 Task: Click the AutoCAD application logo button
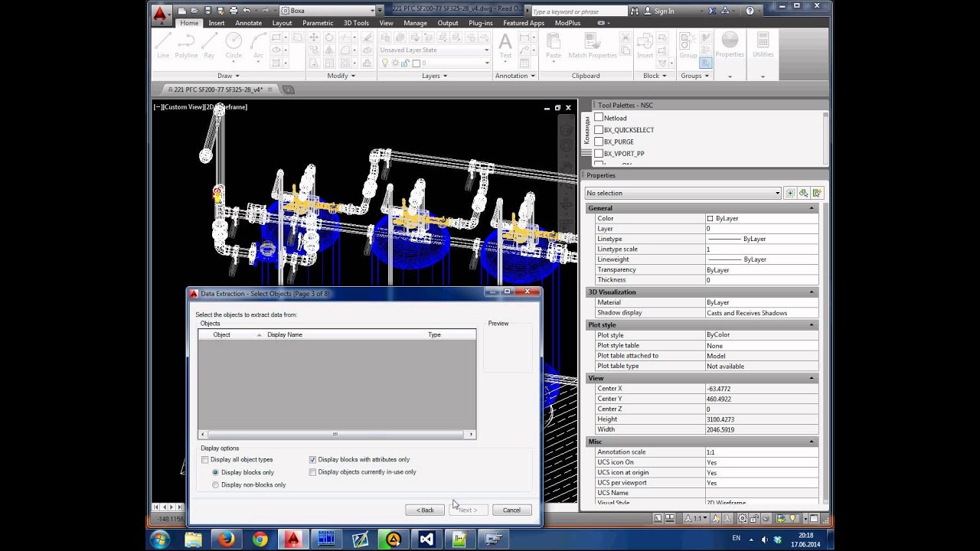[160, 13]
